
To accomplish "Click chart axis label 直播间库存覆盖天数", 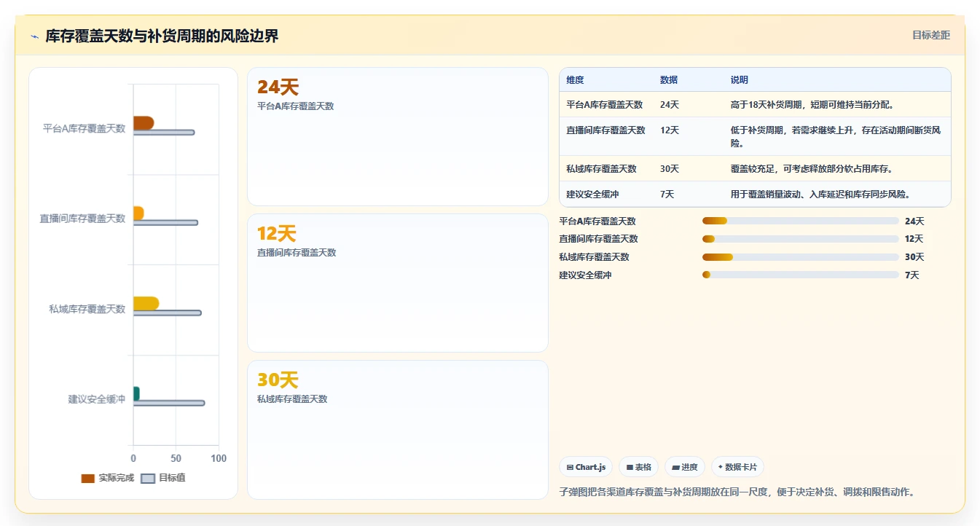I will (x=82, y=219).
